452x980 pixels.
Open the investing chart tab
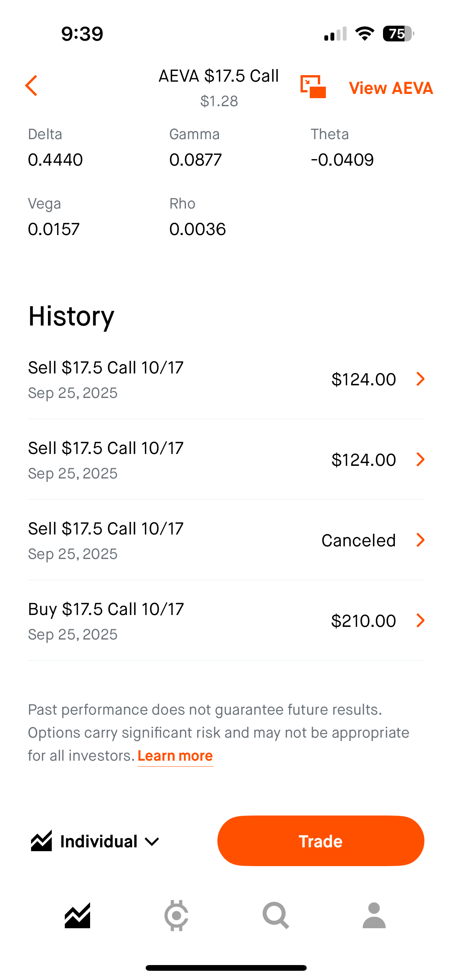click(x=77, y=915)
